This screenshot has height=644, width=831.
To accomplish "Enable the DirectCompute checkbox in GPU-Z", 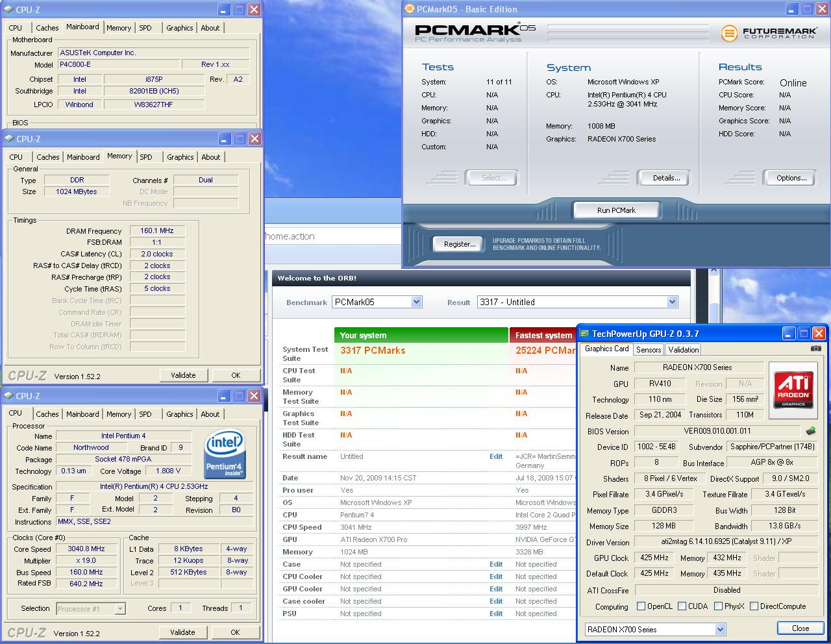I will [x=754, y=606].
